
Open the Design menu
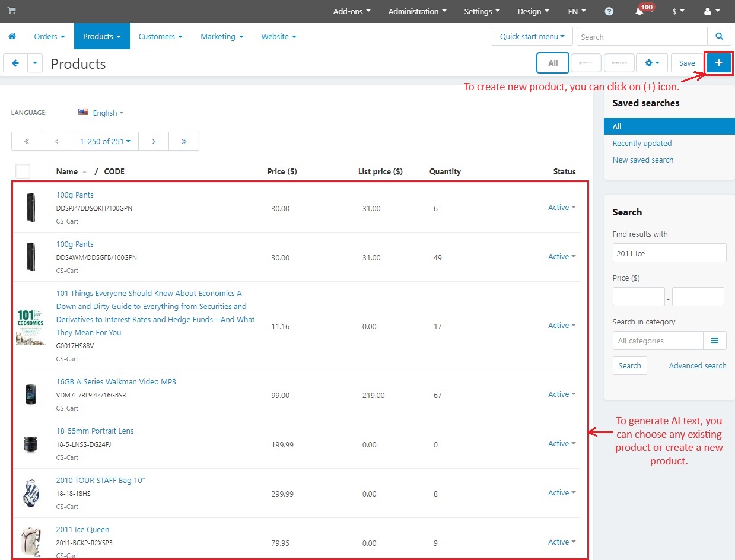[533, 11]
